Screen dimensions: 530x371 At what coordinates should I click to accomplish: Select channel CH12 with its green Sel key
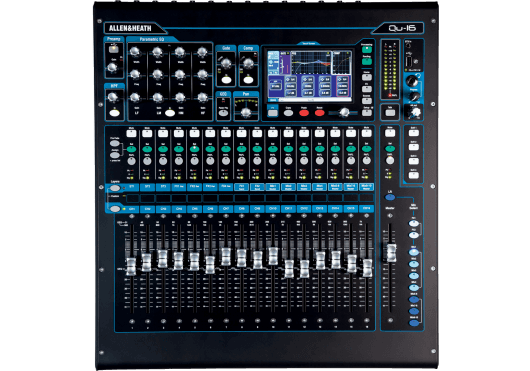click(x=304, y=149)
